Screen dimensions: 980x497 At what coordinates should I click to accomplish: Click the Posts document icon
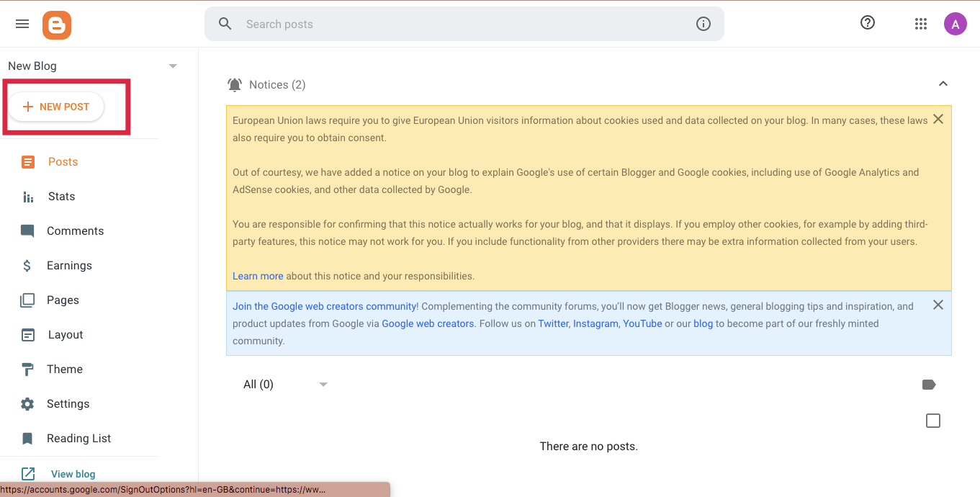(27, 162)
